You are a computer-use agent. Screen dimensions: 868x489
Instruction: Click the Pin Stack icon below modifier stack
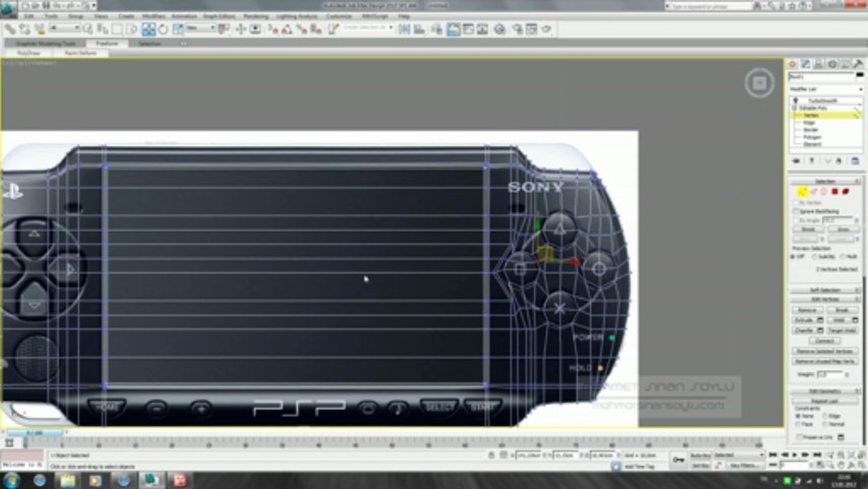(x=797, y=161)
